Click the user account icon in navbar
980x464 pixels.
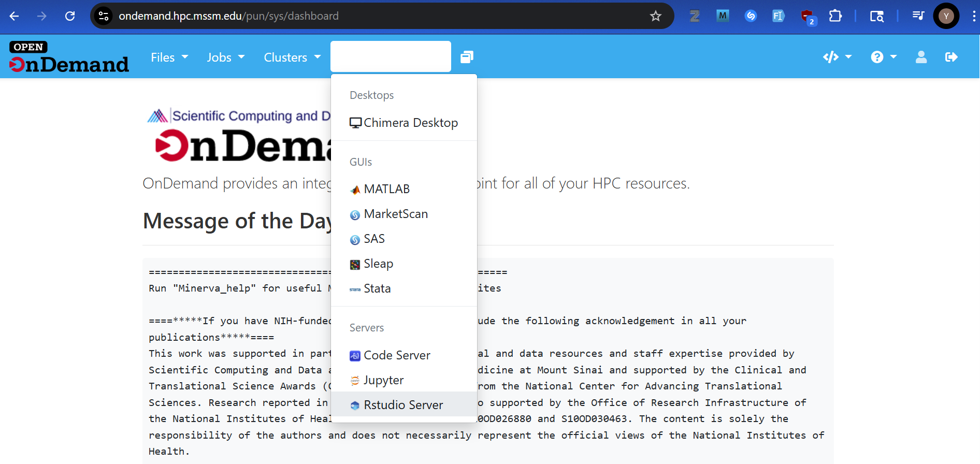pyautogui.click(x=921, y=57)
